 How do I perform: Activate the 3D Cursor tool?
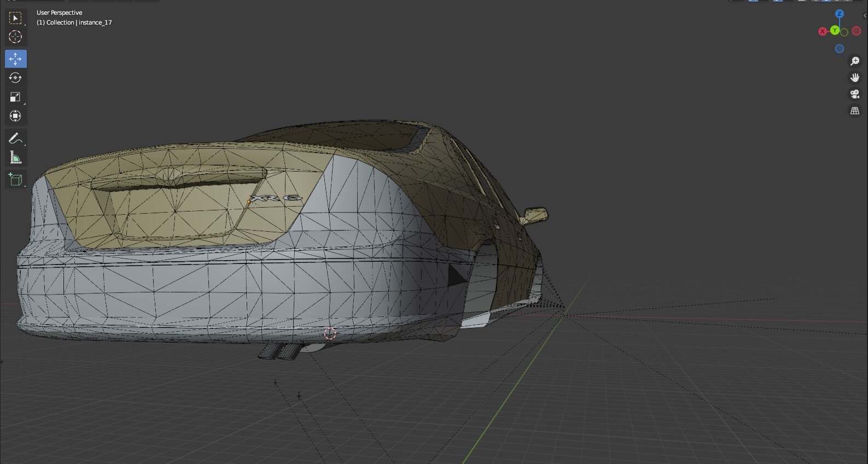[x=15, y=37]
